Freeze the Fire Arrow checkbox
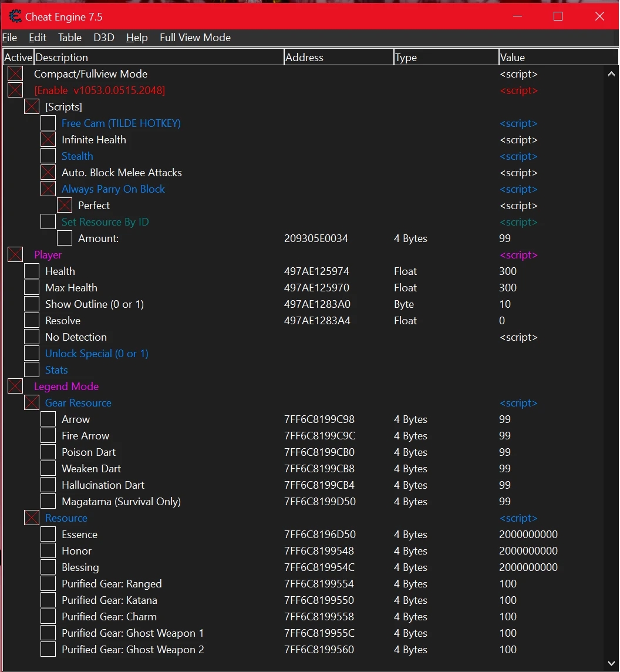 (48, 436)
